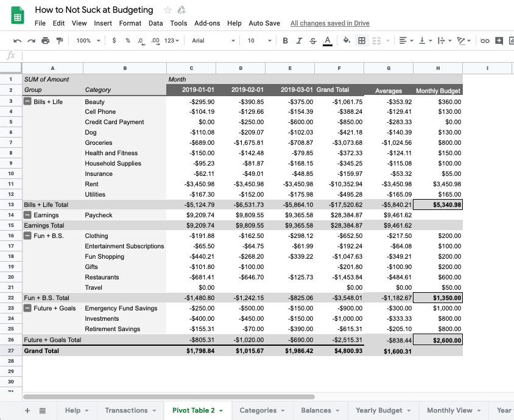Open the Insert menu
The height and width of the screenshot is (420, 514).
(x=103, y=23)
